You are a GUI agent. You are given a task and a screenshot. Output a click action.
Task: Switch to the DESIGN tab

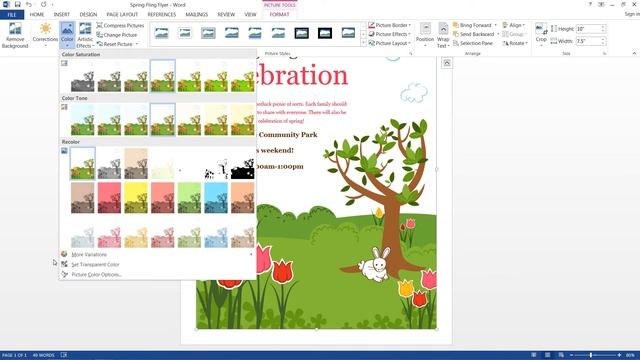(88, 14)
